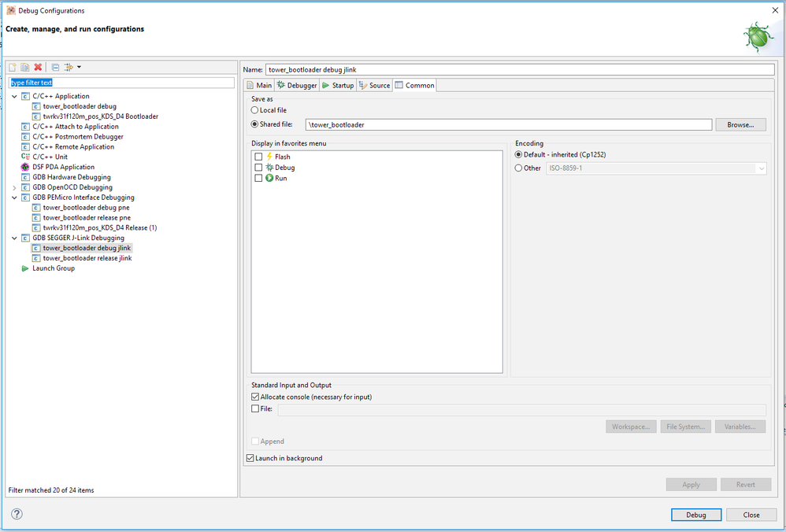This screenshot has width=786, height=532.
Task: Click the type filter text box
Action: click(x=122, y=83)
